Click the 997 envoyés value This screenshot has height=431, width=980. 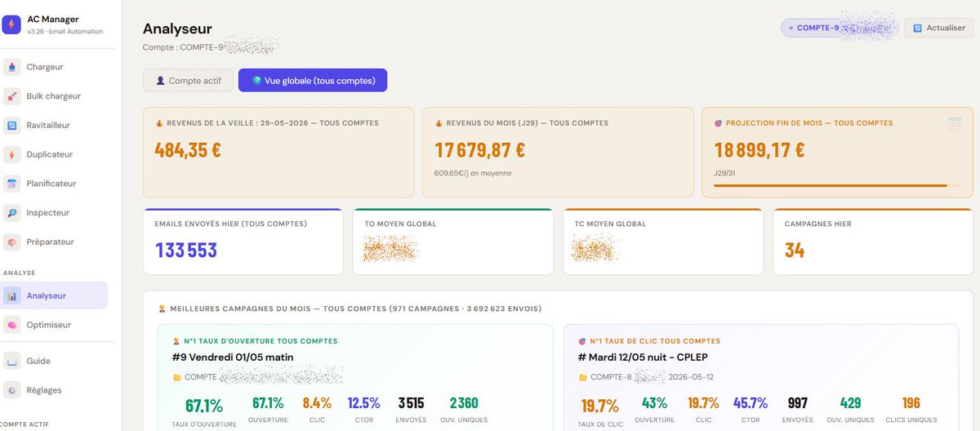[797, 403]
